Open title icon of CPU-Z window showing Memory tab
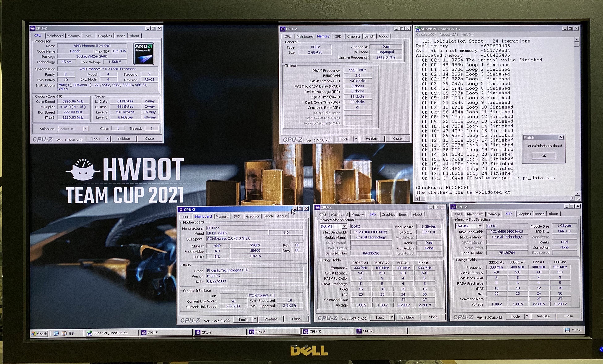Image resolution: width=603 pixels, height=364 pixels. tap(283, 29)
